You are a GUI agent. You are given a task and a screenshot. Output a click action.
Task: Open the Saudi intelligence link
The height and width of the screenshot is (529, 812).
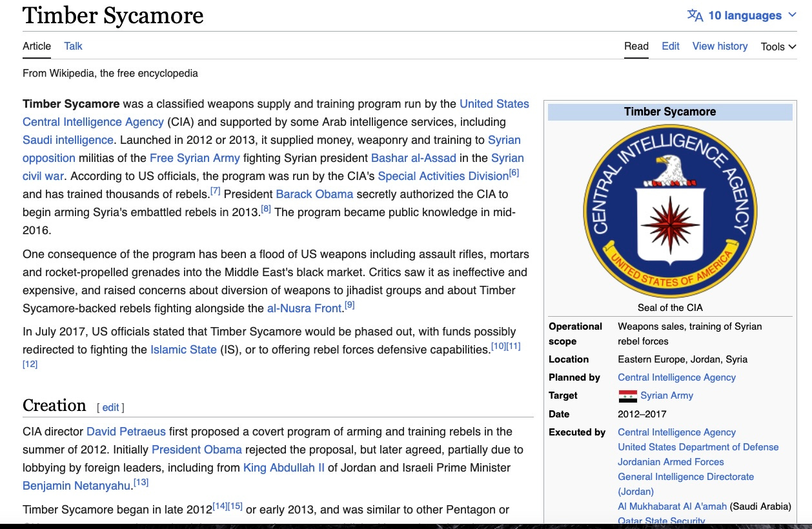click(x=68, y=140)
